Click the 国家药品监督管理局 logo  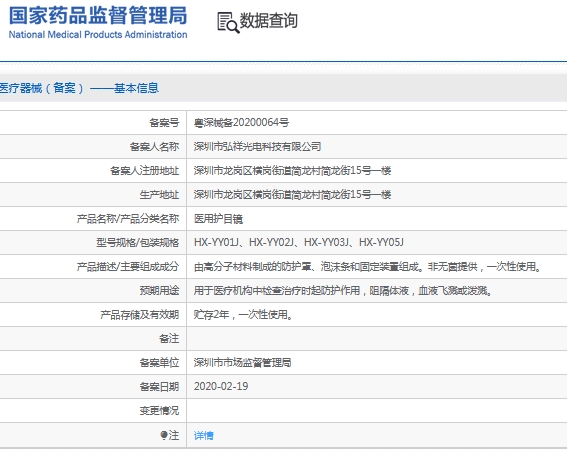[98, 16]
